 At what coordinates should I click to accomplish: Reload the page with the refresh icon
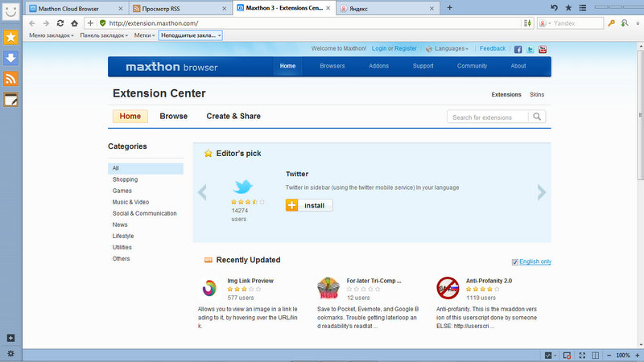click(60, 23)
